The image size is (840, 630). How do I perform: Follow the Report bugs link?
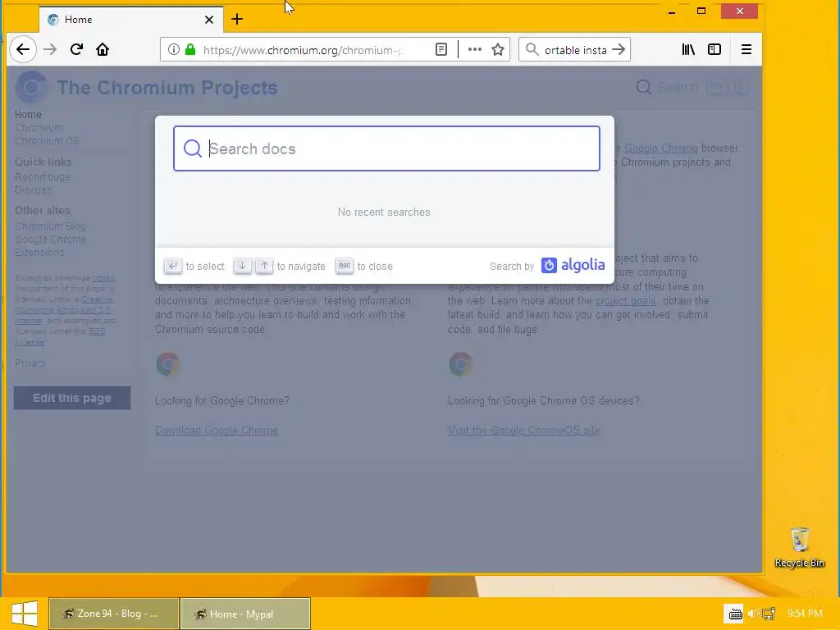pos(43,177)
